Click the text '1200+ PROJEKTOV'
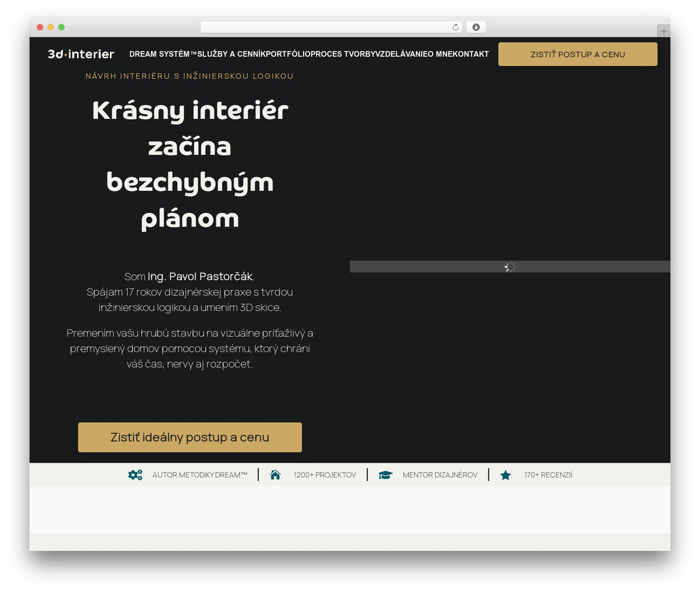 pos(325,475)
